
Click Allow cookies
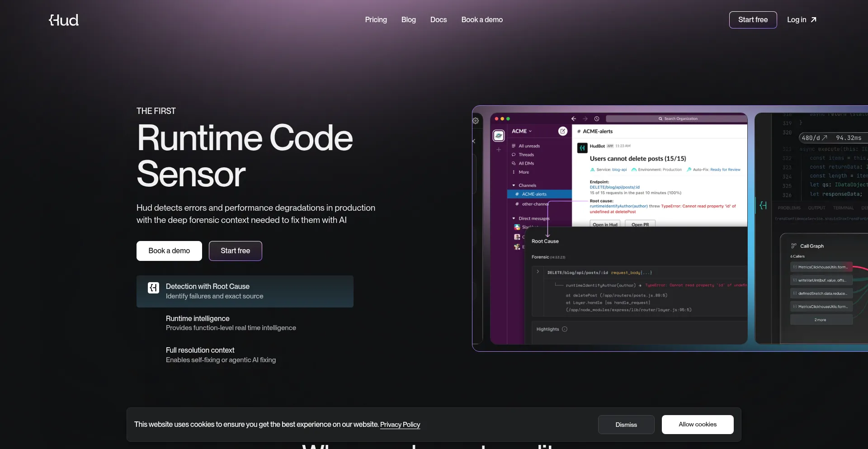click(698, 425)
